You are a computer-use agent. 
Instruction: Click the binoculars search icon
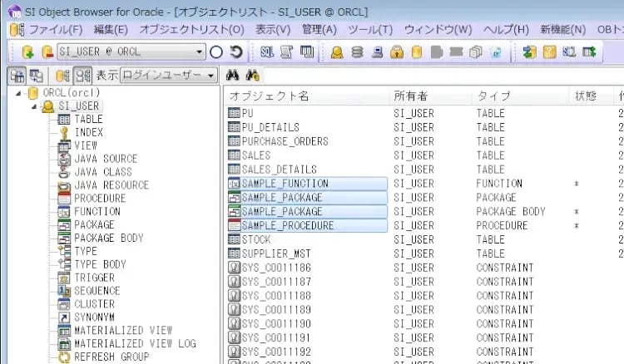pos(234,75)
